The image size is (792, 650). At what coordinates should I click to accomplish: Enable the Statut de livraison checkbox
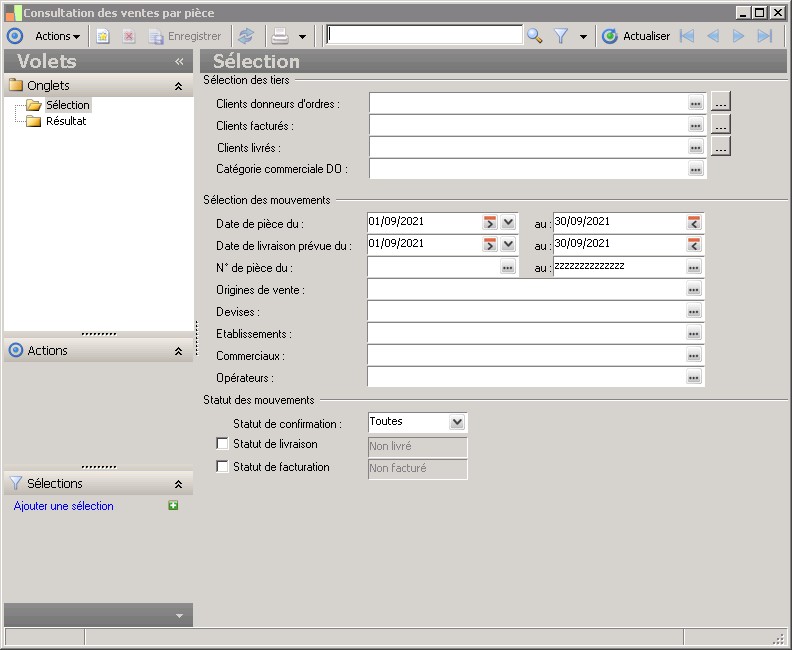click(x=222, y=444)
